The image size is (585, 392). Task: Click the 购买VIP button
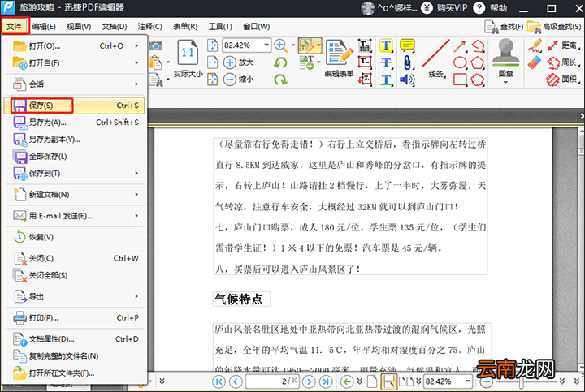tap(444, 8)
